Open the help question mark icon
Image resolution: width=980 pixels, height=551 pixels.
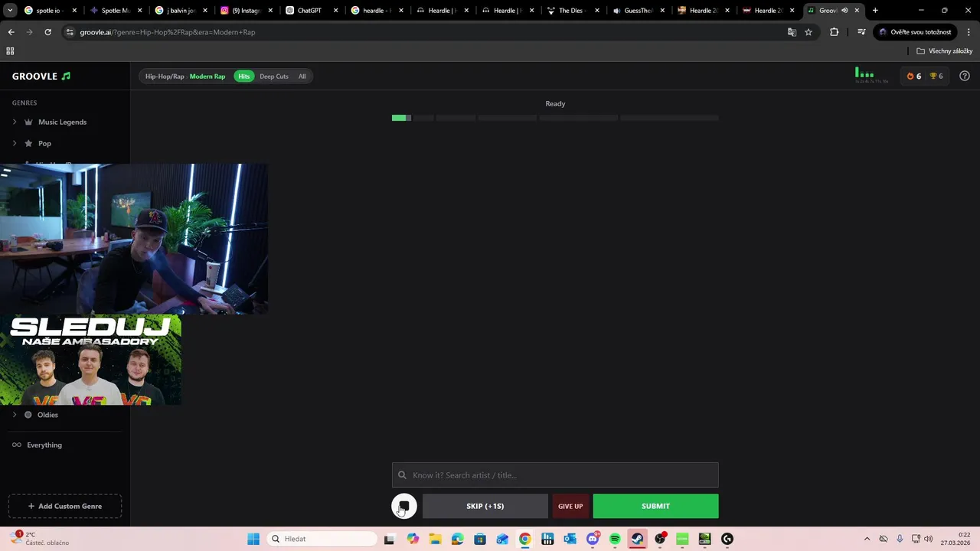(965, 76)
